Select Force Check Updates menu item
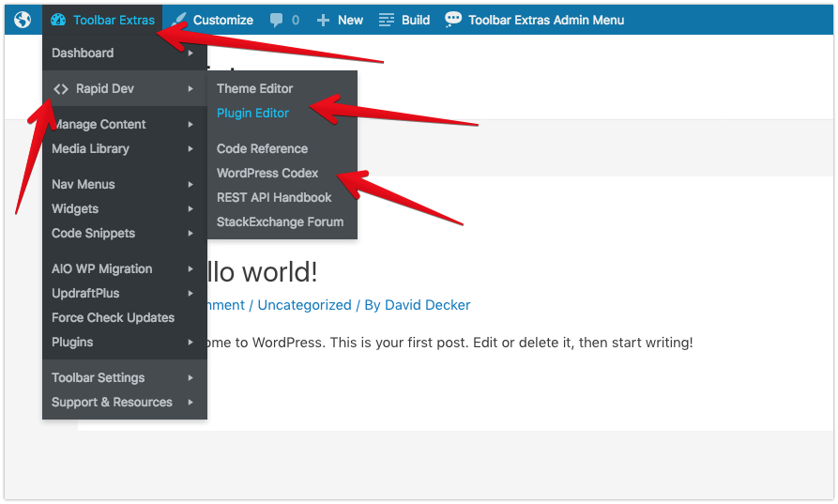838x504 pixels. [x=114, y=317]
